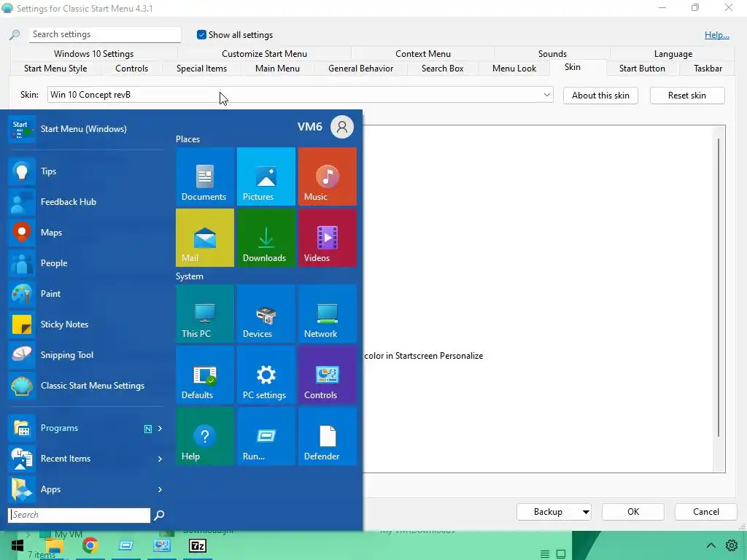This screenshot has width=747, height=560.
Task: Click the skin options vertical scrollbar
Action: tap(719, 287)
